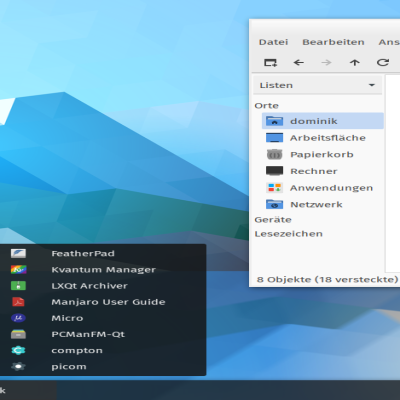400x400 pixels.
Task: Open the Papierkorb trash entry
Action: (x=323, y=154)
